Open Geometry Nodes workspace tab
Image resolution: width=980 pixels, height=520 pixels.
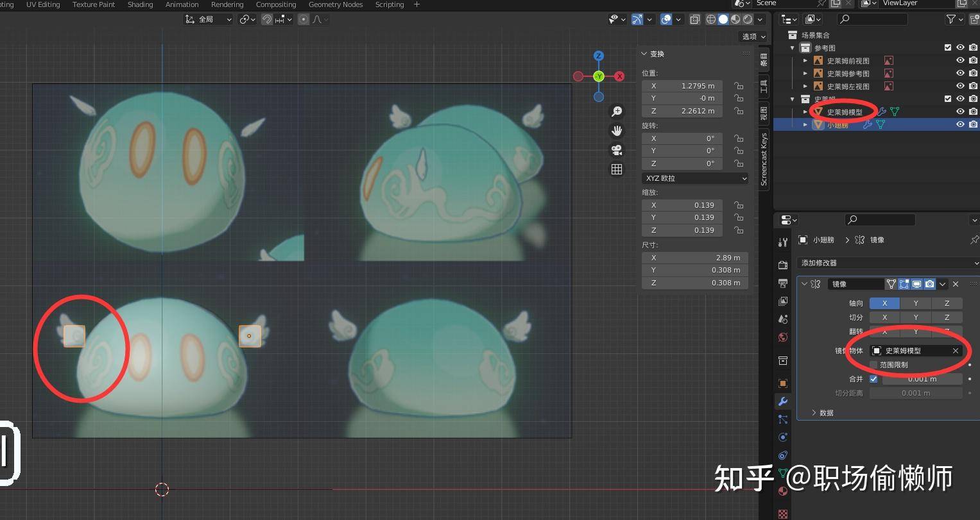(336, 4)
